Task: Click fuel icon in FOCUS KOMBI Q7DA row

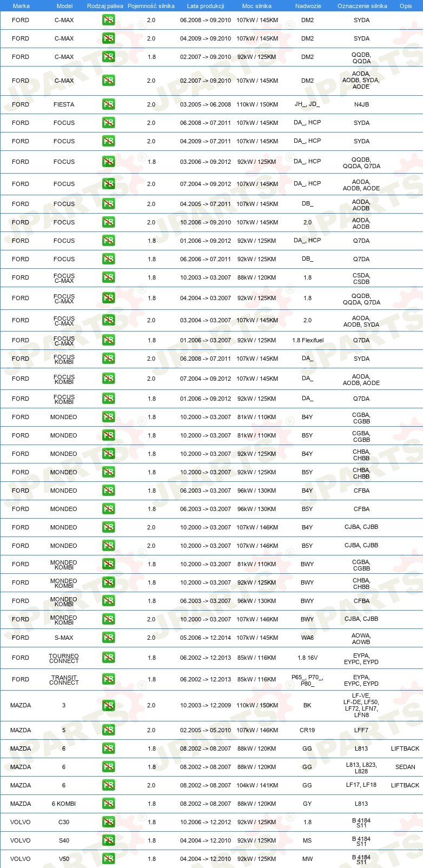Action: pyautogui.click(x=108, y=399)
